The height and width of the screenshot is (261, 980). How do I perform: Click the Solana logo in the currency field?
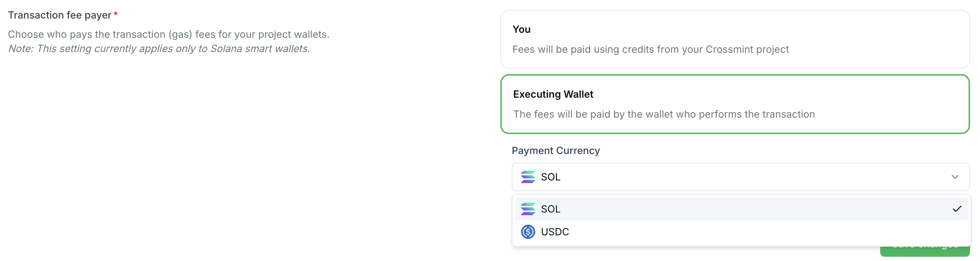(528, 177)
